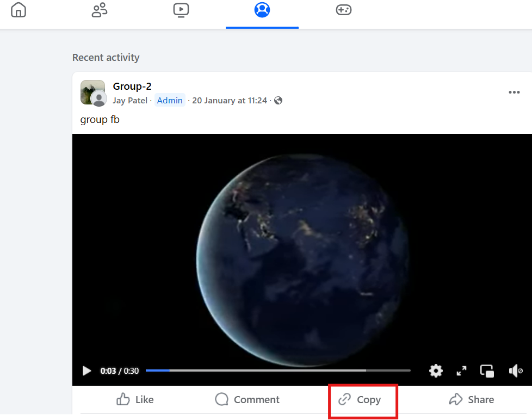This screenshot has width=532, height=420.
Task: Open the Home feed icon
Action: (x=18, y=10)
